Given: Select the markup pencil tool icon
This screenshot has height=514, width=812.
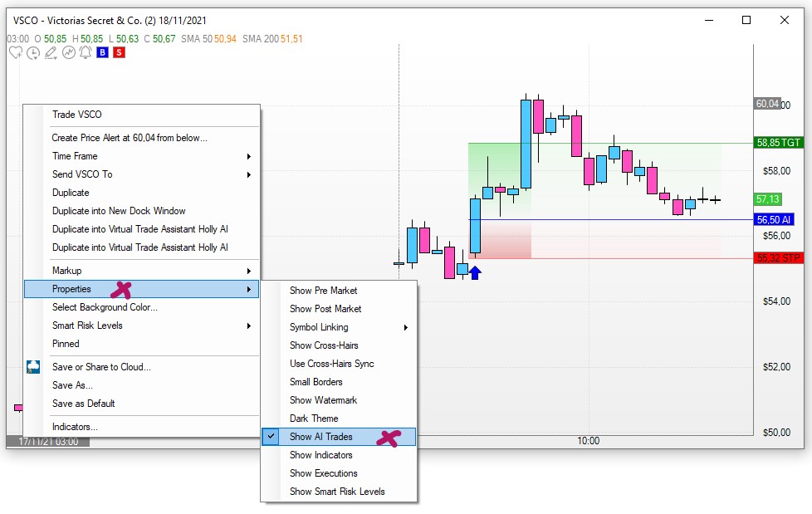Looking at the screenshot, I should pyautogui.click(x=51, y=53).
